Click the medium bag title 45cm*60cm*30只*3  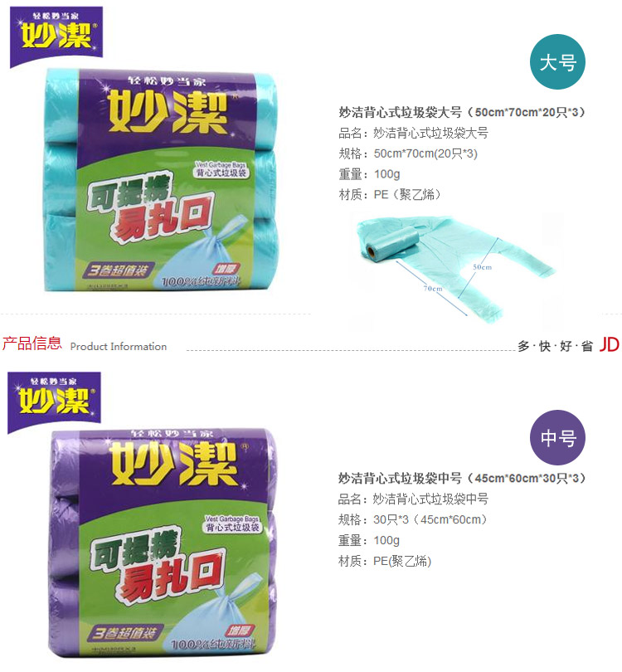click(462, 478)
